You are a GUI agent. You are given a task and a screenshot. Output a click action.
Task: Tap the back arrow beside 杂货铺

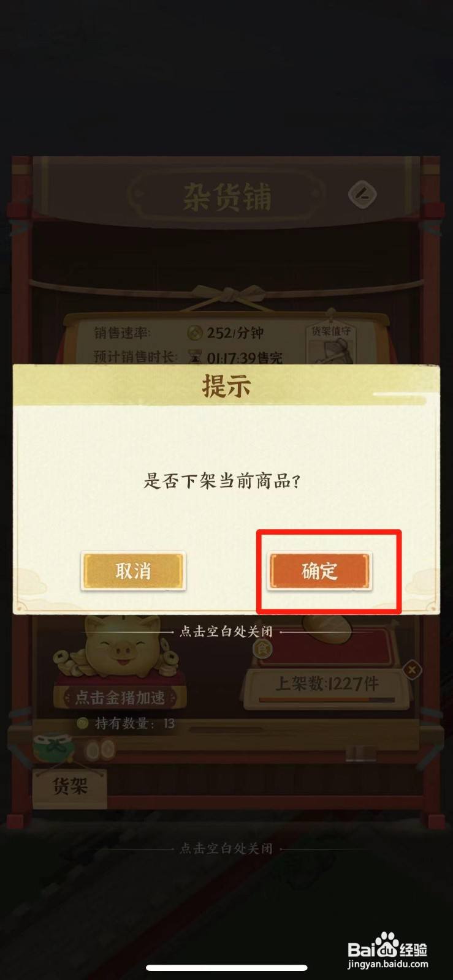click(362, 195)
